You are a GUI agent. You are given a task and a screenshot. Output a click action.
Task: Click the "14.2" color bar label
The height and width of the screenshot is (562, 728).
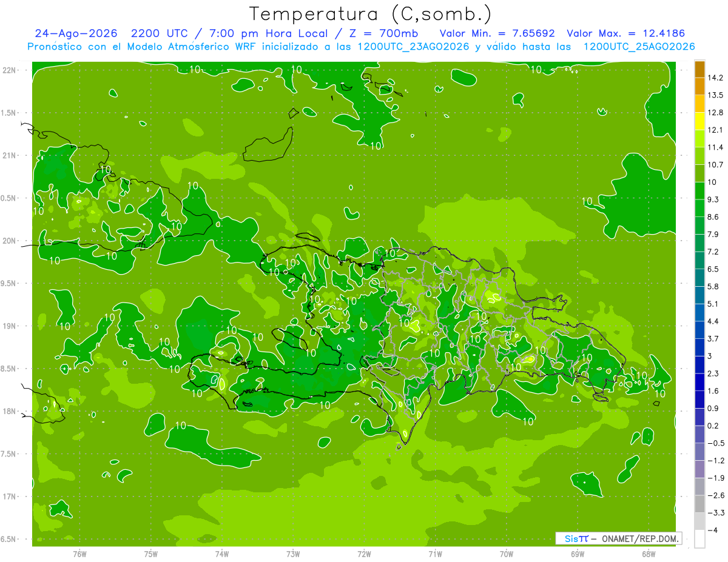click(x=715, y=78)
